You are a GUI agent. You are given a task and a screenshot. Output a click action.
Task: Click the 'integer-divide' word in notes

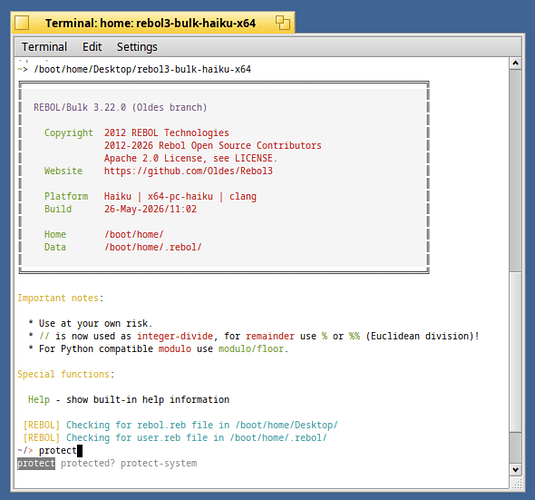point(175,336)
